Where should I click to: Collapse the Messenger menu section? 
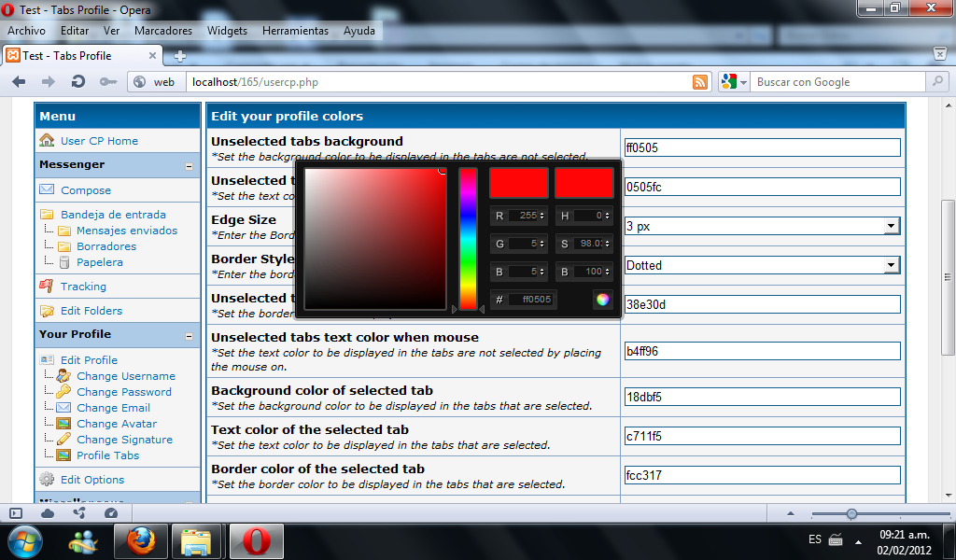click(x=190, y=166)
